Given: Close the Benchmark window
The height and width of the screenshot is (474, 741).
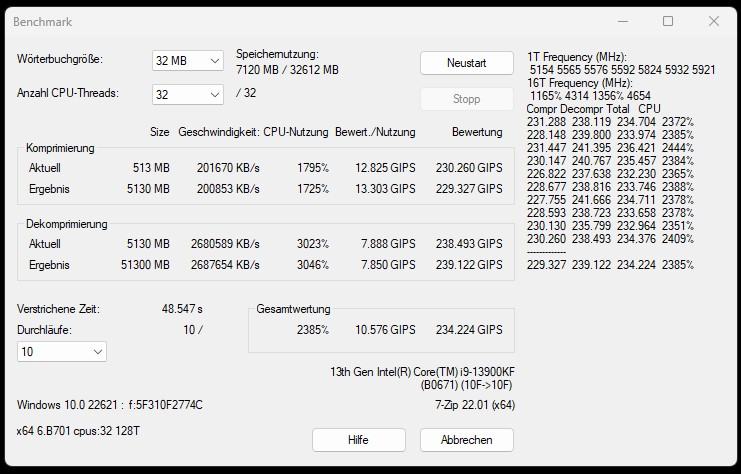Looking at the screenshot, I should [x=714, y=21].
